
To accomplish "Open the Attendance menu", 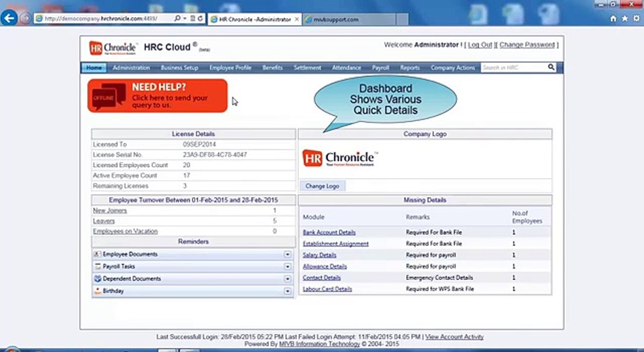I will 346,68.
